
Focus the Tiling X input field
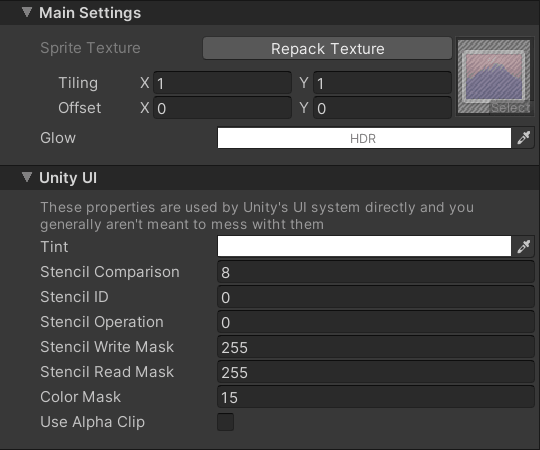pyautogui.click(x=222, y=83)
